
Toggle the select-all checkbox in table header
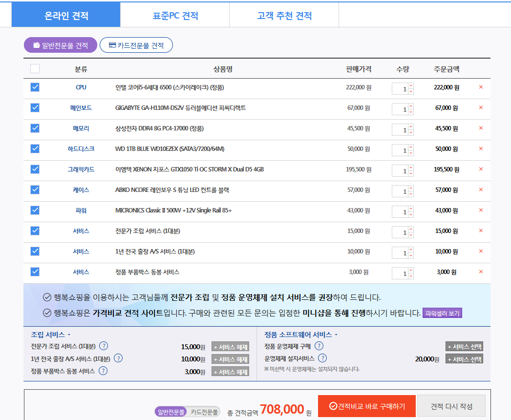(x=35, y=69)
